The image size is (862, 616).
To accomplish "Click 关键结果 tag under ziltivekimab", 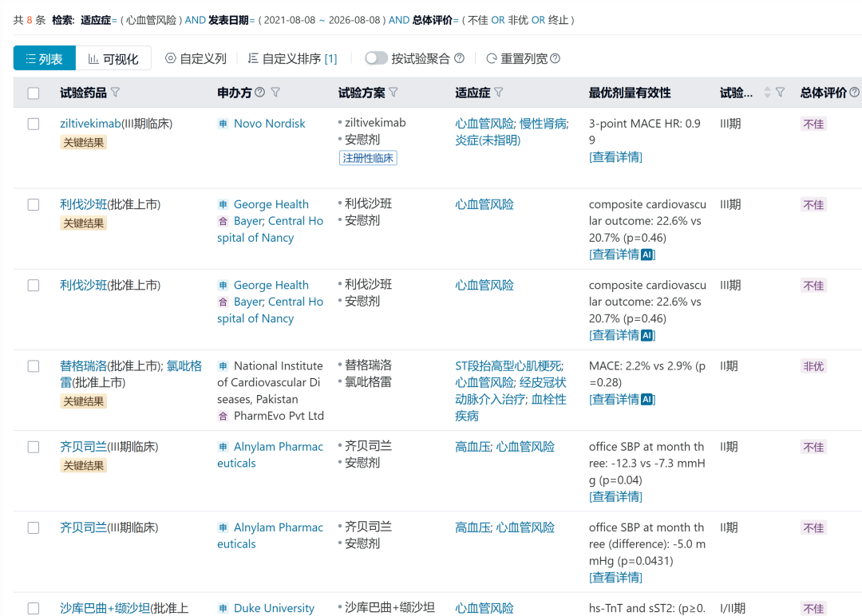I will [83, 142].
